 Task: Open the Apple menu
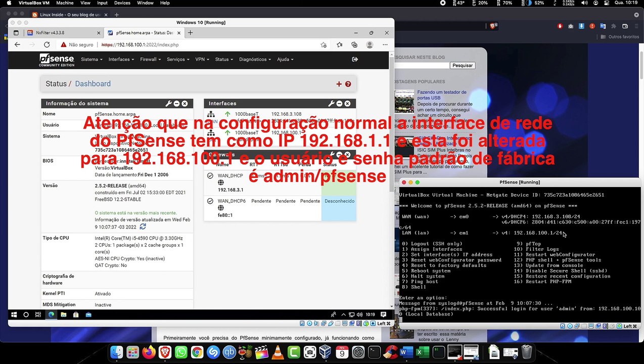click(x=9, y=3)
